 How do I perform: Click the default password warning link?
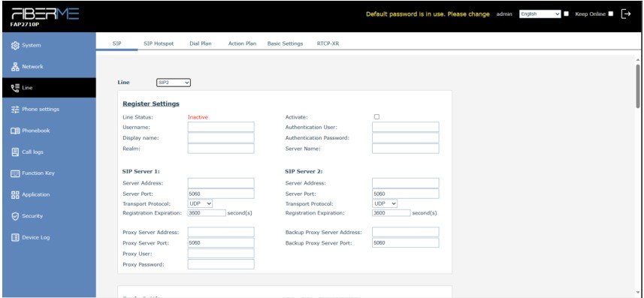[428, 14]
